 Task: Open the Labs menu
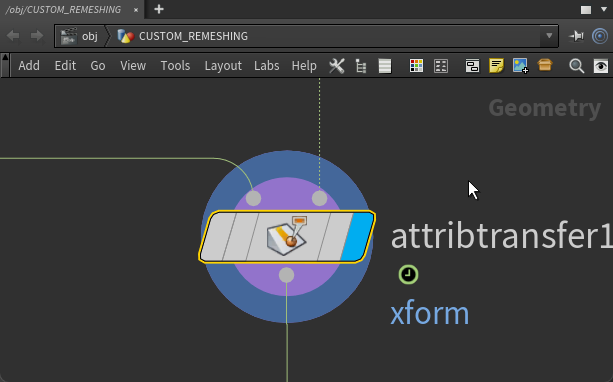[267, 66]
